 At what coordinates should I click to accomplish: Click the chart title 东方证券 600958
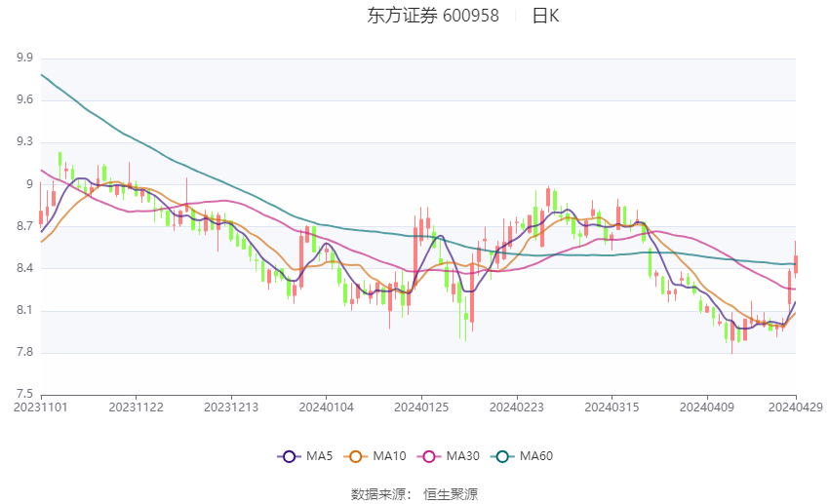click(x=433, y=16)
